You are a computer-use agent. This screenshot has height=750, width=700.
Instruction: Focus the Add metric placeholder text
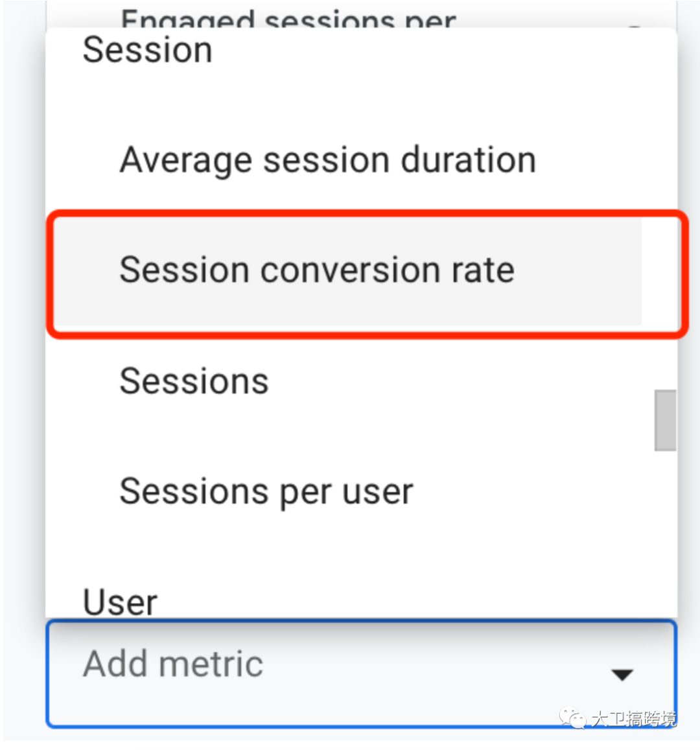pyautogui.click(x=173, y=664)
